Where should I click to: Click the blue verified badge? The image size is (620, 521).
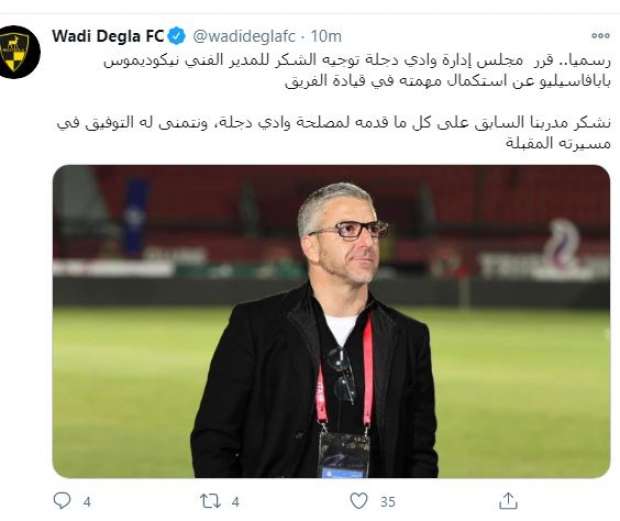coord(176,36)
